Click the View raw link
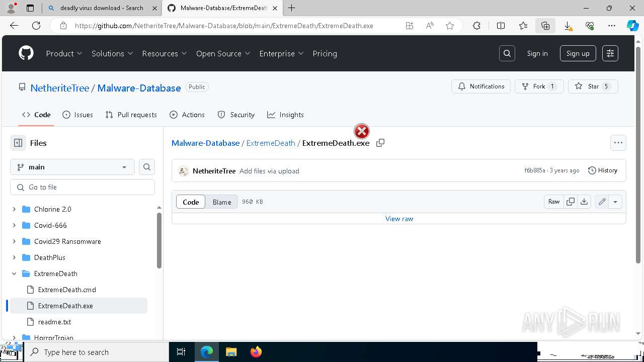 point(399,219)
